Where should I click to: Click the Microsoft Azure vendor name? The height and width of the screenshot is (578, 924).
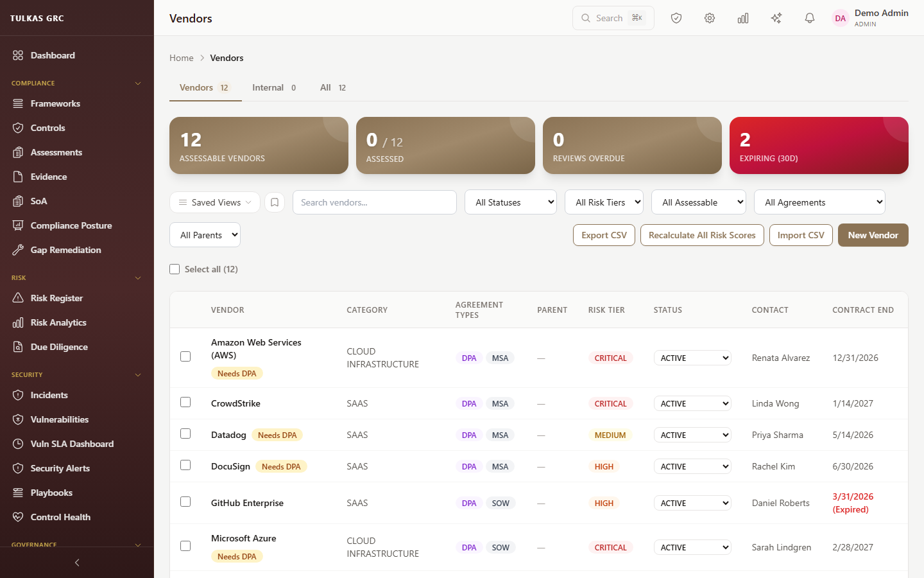(244, 538)
